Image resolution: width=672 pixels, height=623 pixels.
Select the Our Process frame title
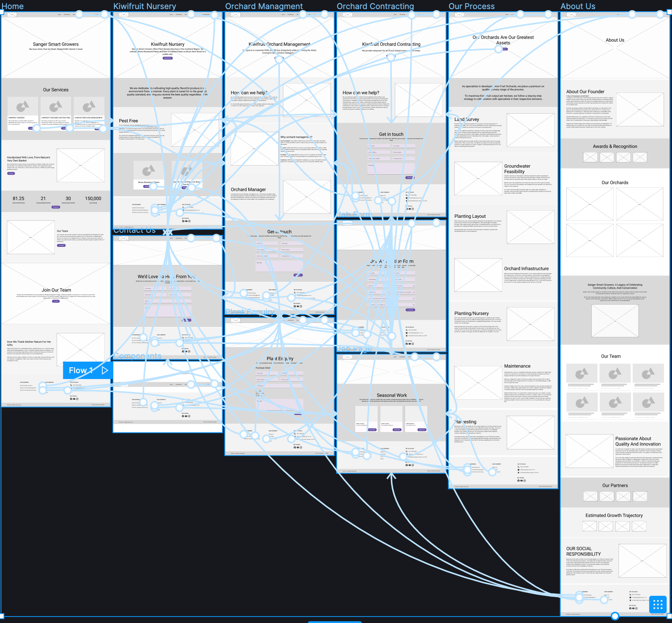tap(471, 6)
